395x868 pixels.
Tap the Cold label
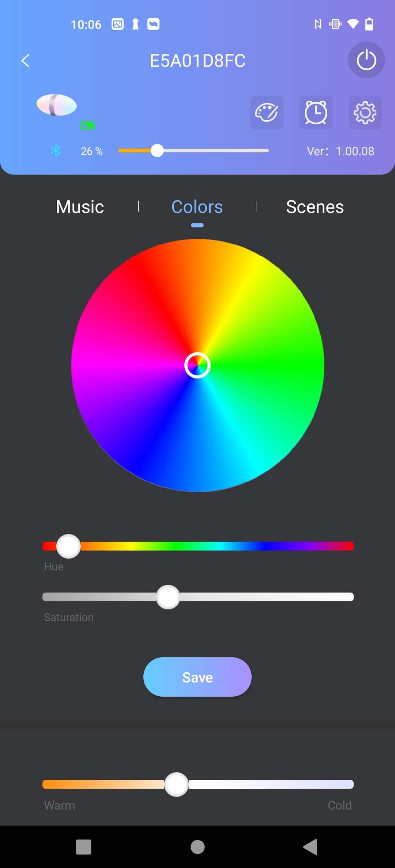click(x=340, y=805)
